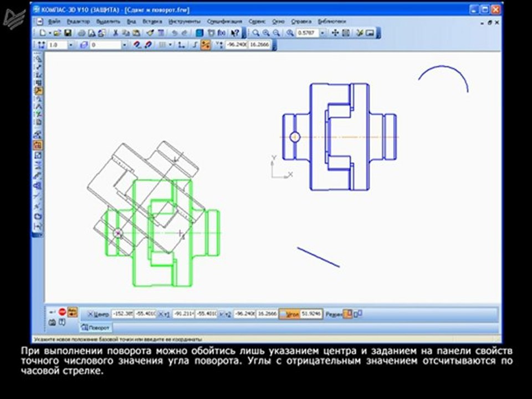Open the arrow next to New document
The height and width of the screenshot is (399, 532).
(x=49, y=33)
